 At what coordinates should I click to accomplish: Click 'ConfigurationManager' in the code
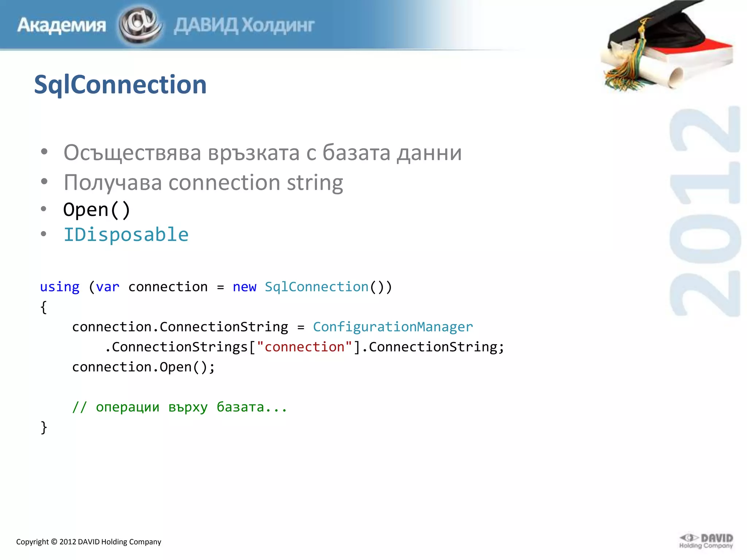(x=393, y=327)
